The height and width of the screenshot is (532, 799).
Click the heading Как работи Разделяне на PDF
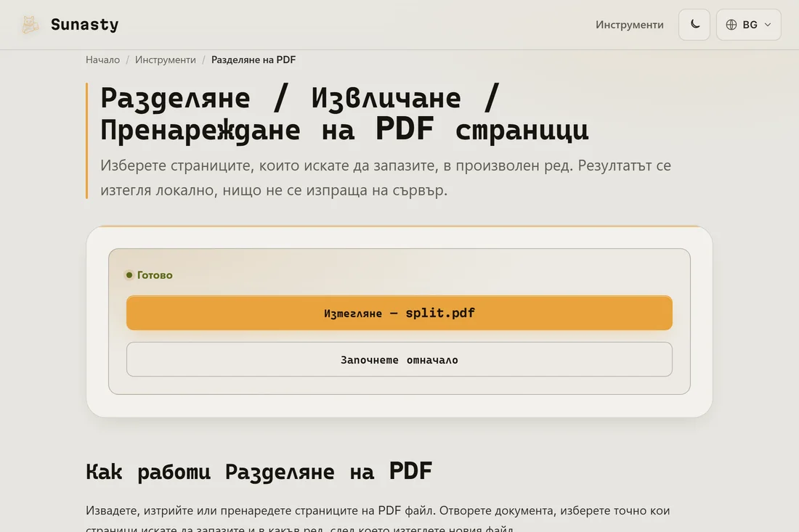tap(259, 471)
